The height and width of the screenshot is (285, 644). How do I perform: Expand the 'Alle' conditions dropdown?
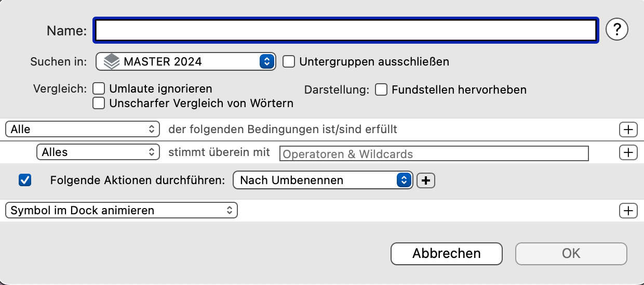[x=82, y=129]
